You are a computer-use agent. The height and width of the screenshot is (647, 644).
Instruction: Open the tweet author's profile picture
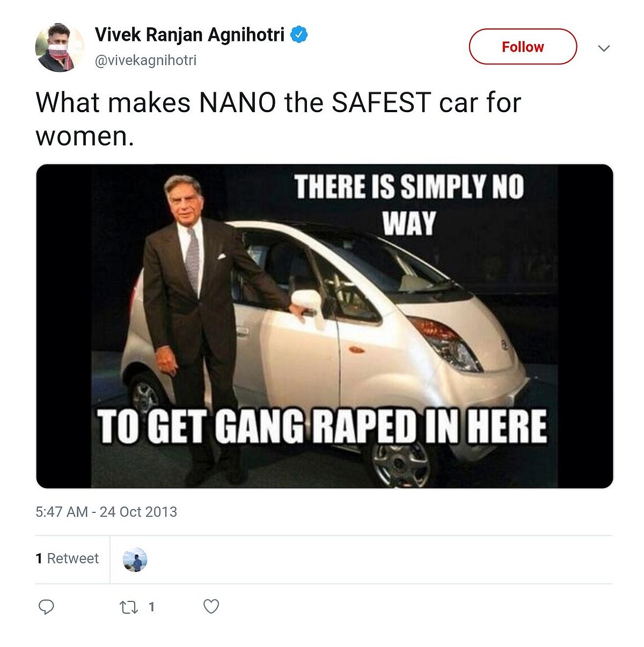click(60, 47)
